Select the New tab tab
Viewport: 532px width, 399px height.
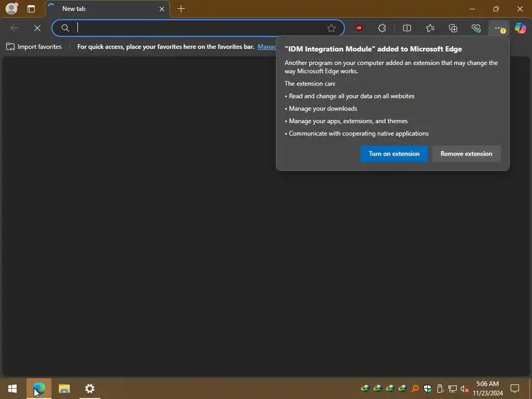click(x=107, y=9)
